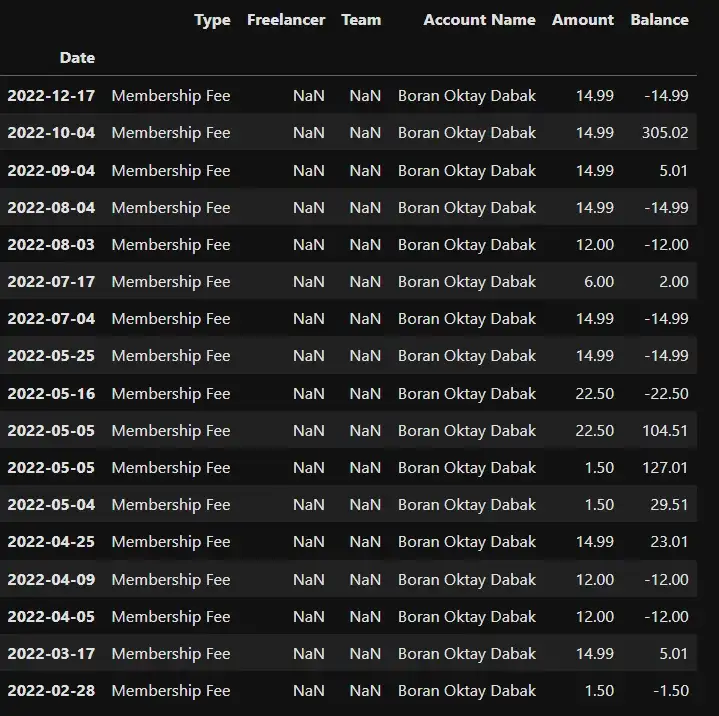This screenshot has width=719, height=716.
Task: Select date '2022-05-05' in the 104.51 balance row
Action: tap(51, 430)
